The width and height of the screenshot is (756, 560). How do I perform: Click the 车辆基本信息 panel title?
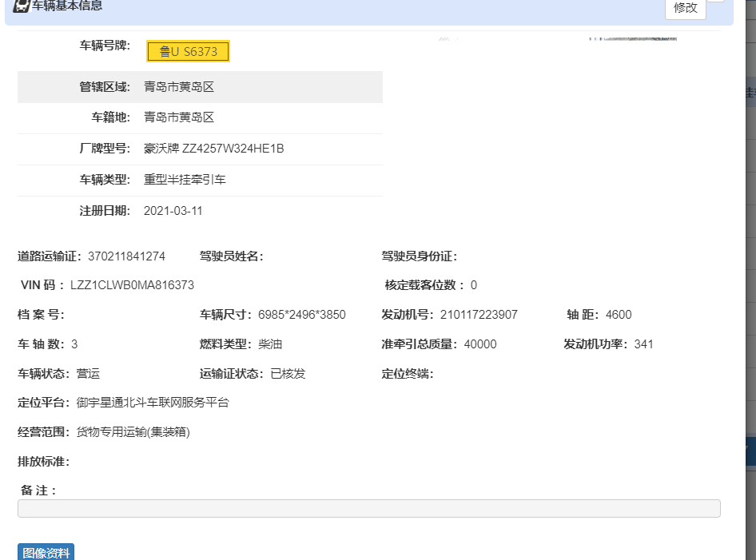67,6
